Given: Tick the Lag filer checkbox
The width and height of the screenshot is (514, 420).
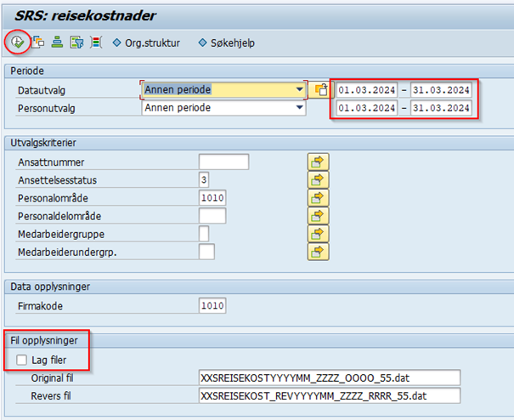Looking at the screenshot, I should point(21,360).
